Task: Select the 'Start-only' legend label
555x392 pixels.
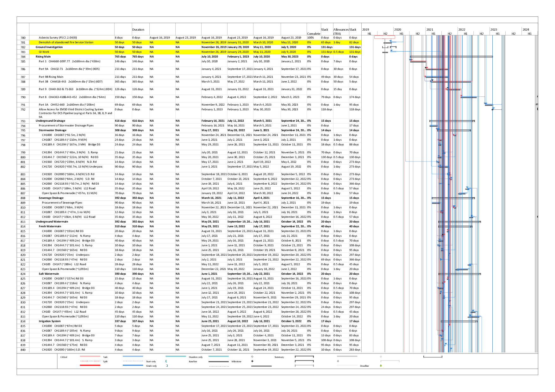Action: click(151, 361)
